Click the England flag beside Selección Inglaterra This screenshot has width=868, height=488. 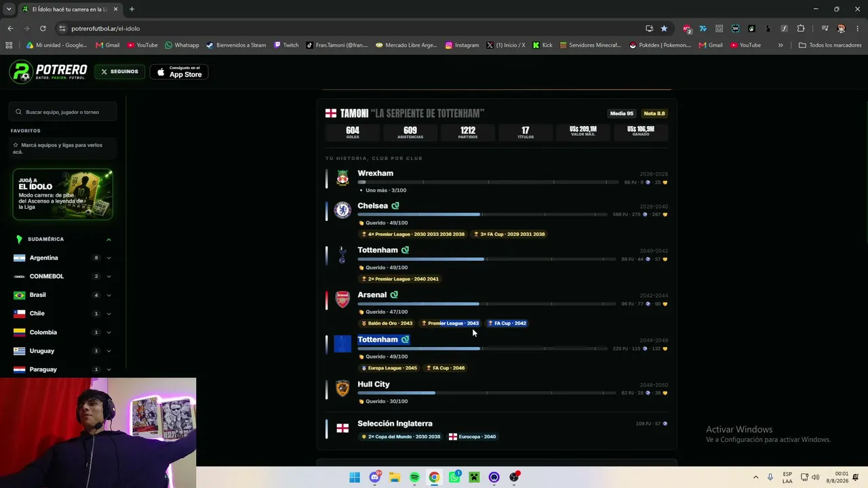click(x=342, y=428)
